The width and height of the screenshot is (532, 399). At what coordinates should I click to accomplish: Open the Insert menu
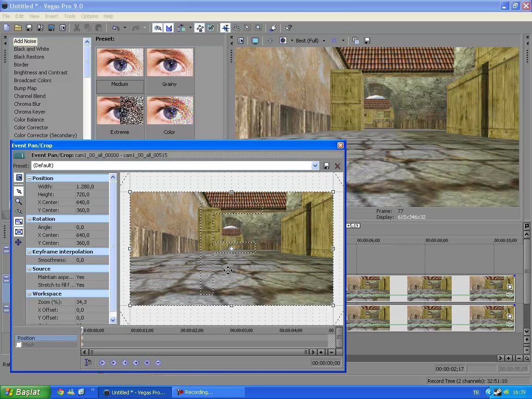pos(52,16)
